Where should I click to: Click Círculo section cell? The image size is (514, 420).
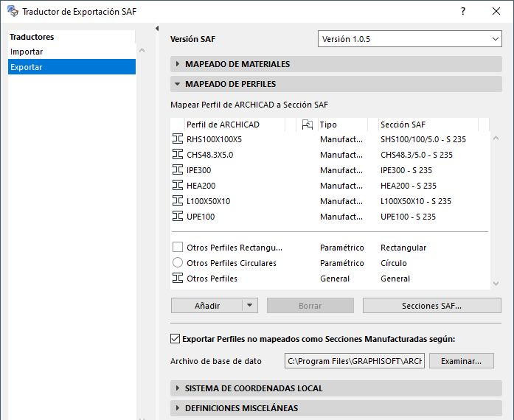point(393,263)
